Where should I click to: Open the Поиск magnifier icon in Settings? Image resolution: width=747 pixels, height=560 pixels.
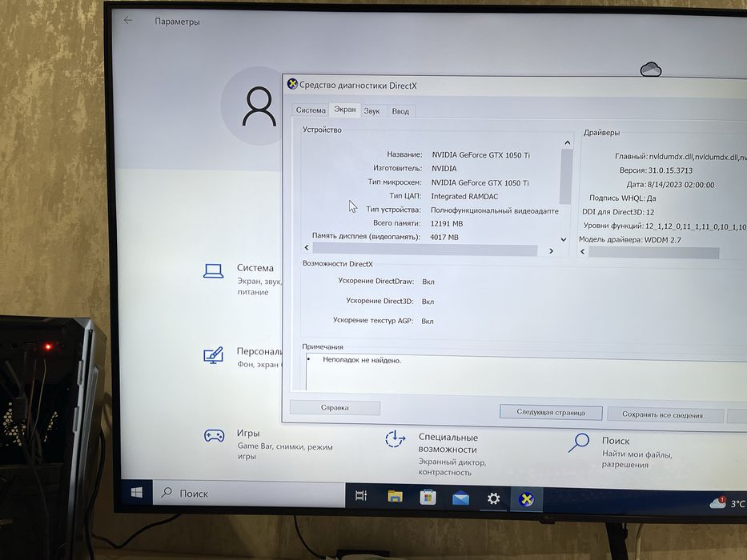[579, 442]
